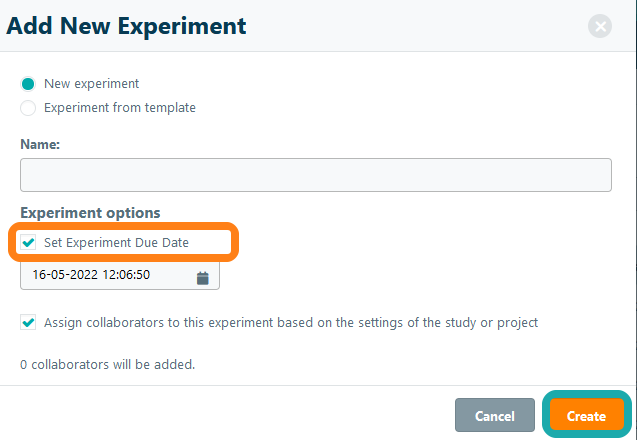Uncheck the Set Experiment Due Date checkbox
Image resolution: width=637 pixels, height=440 pixels.
tap(28, 243)
